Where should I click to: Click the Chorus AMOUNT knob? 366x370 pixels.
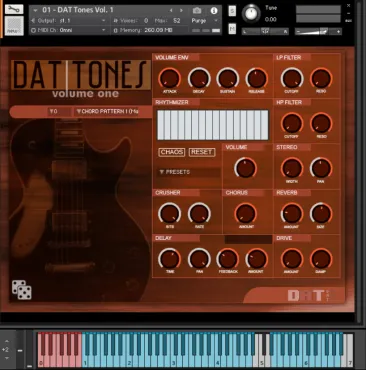[x=246, y=213]
